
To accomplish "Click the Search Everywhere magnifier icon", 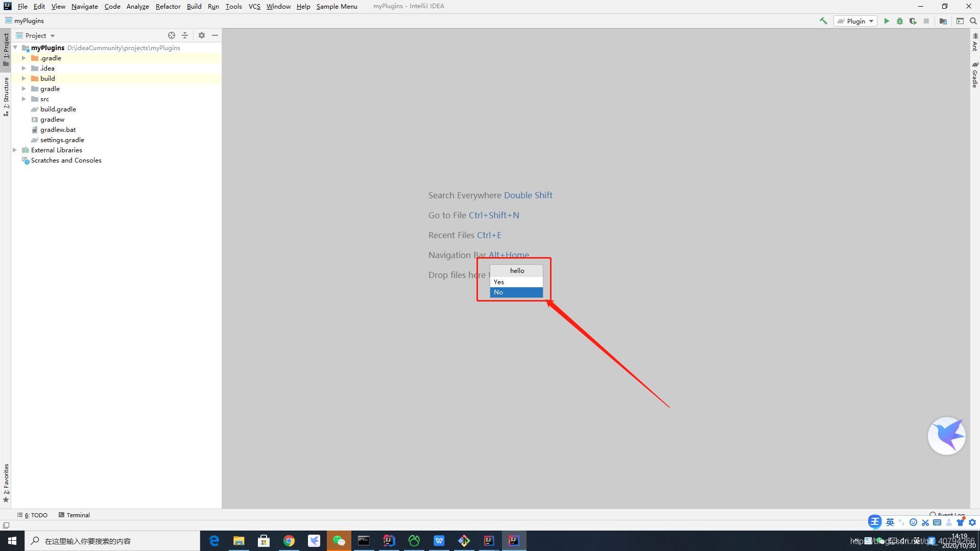I will pyautogui.click(x=973, y=21).
